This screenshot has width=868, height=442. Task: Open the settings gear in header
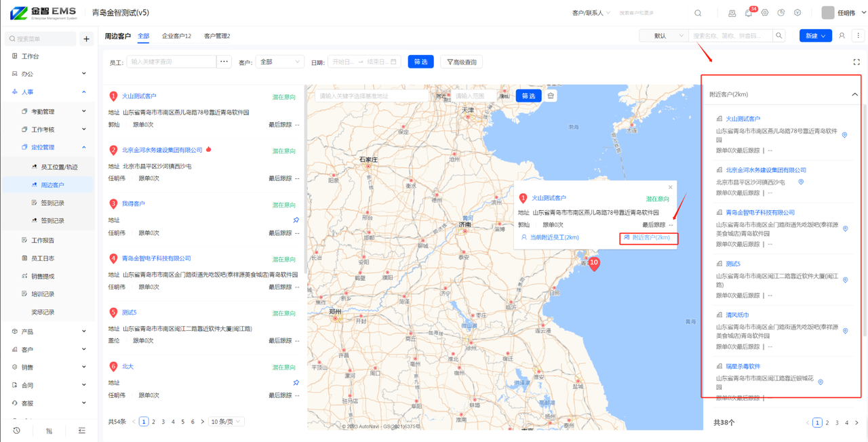pos(765,13)
